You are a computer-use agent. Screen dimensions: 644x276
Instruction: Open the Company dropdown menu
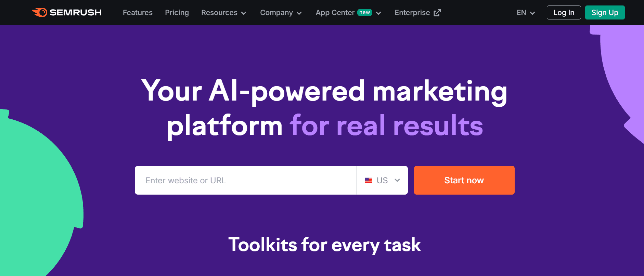tap(281, 13)
